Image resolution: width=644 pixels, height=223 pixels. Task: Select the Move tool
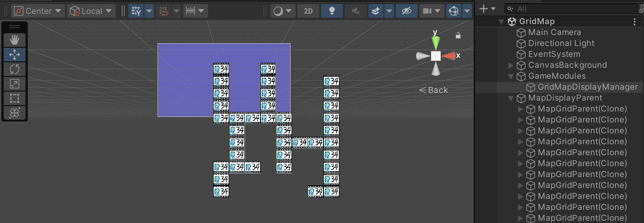[x=15, y=55]
